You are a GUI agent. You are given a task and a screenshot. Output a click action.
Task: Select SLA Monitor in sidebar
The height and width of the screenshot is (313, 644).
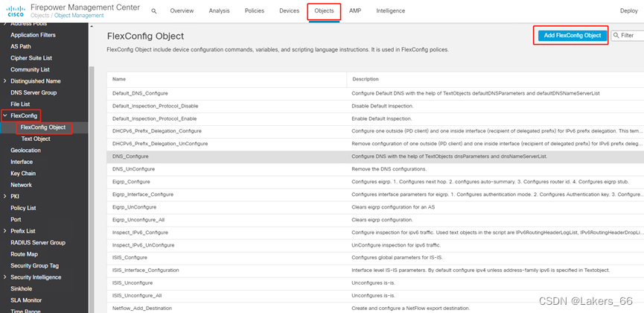pyautogui.click(x=26, y=300)
